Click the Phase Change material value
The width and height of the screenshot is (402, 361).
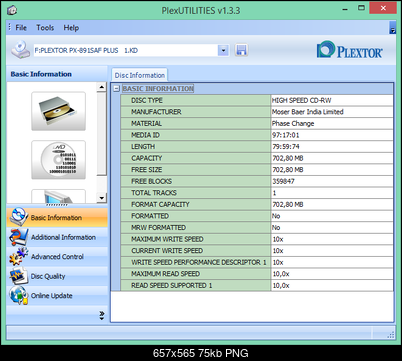coord(293,124)
